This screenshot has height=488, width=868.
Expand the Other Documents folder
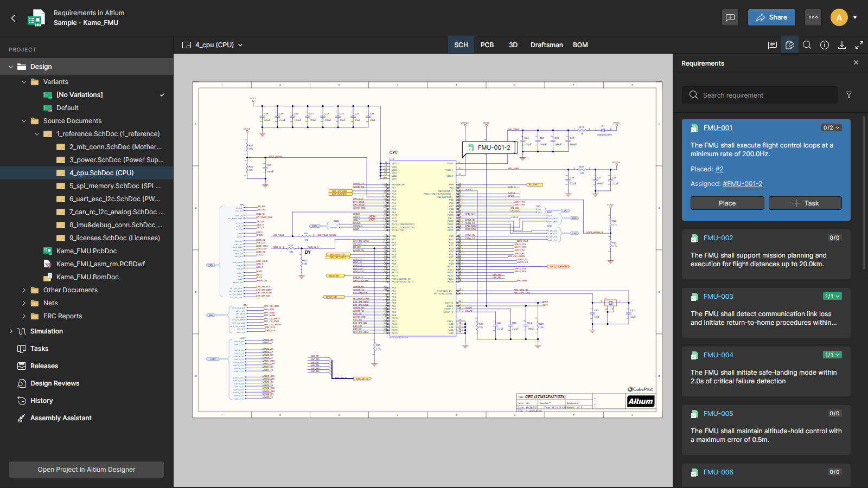[x=24, y=290]
